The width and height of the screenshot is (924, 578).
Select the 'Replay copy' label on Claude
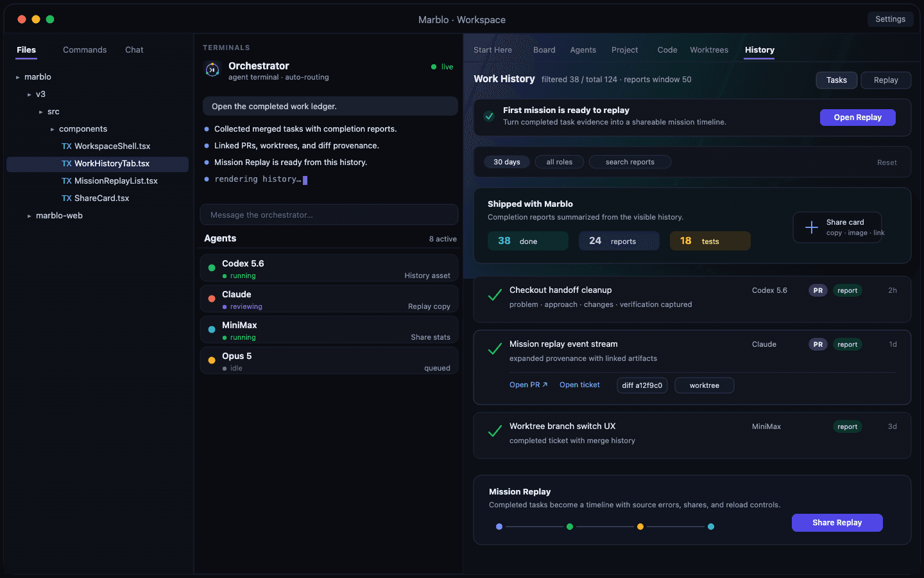pos(429,306)
